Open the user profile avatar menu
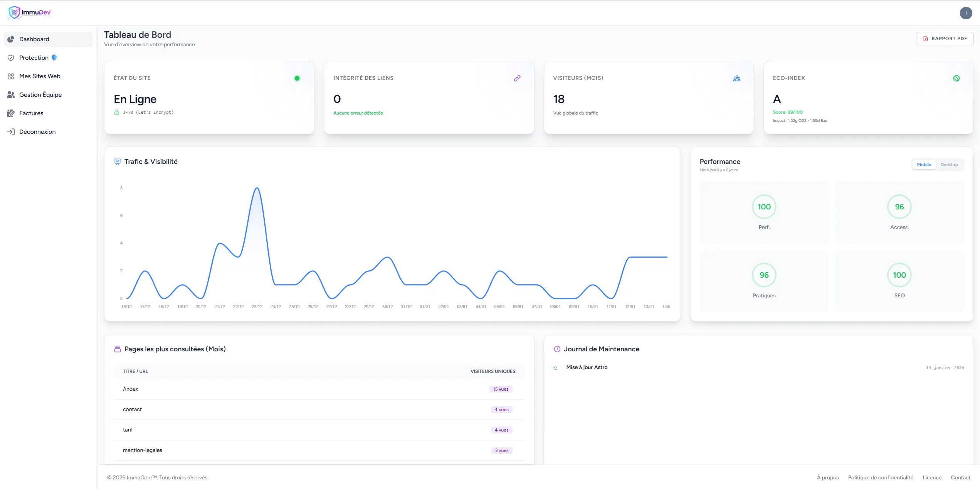 [966, 13]
